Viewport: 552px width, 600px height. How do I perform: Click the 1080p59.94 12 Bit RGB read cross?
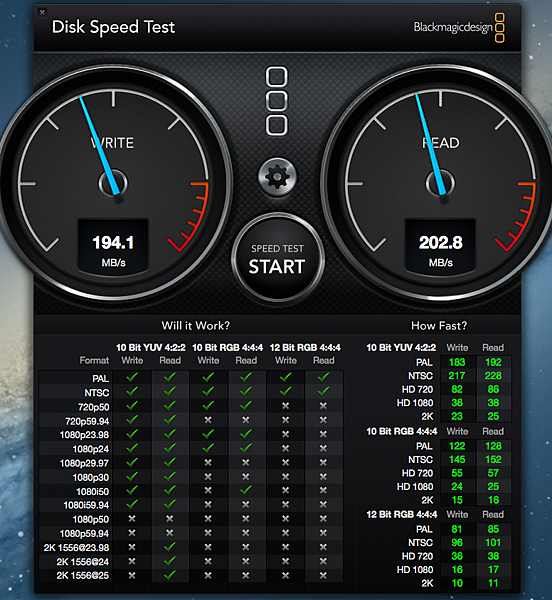(324, 533)
